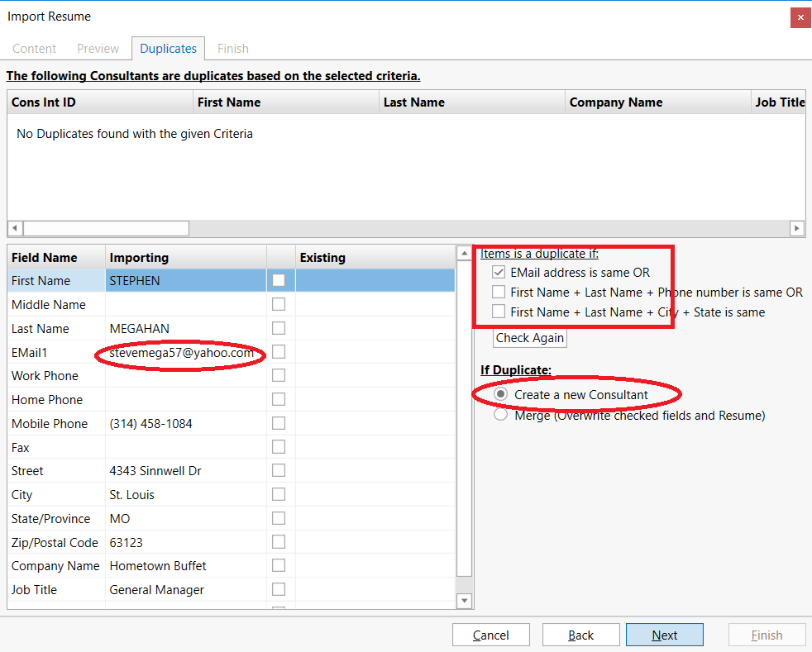Click the down arrow of field list scrollbar
Image resolution: width=812 pixels, height=652 pixels.
tap(464, 600)
